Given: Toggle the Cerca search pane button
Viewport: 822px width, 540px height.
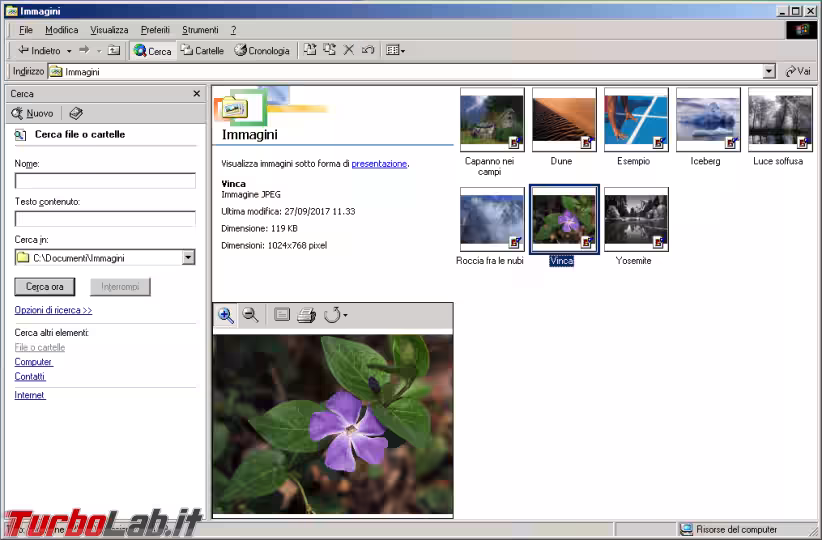Looking at the screenshot, I should 153,50.
